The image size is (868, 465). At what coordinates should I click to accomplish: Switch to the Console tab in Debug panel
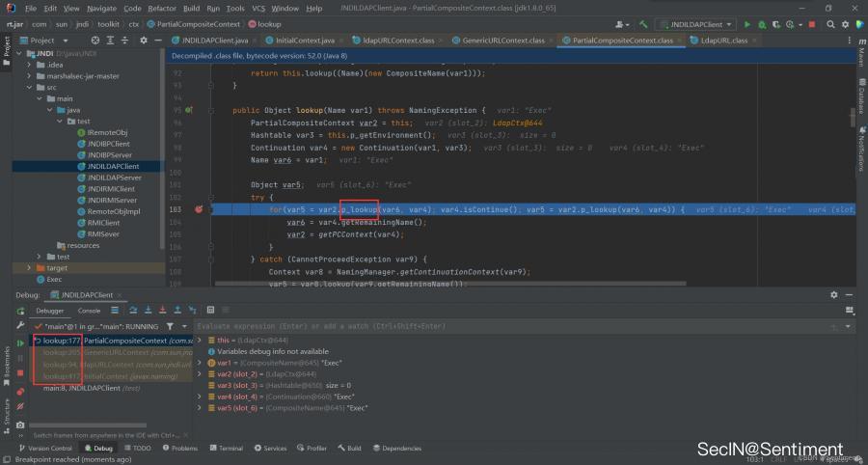point(89,311)
